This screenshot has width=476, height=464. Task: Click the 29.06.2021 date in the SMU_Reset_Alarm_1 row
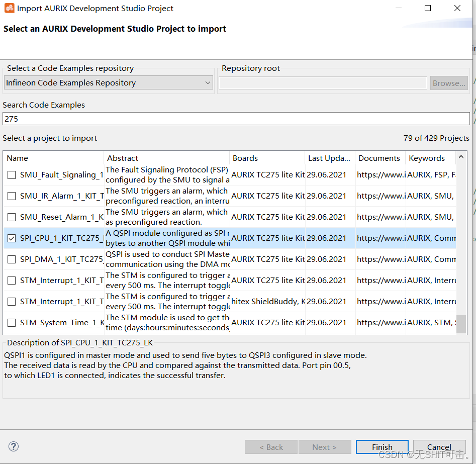click(326, 217)
